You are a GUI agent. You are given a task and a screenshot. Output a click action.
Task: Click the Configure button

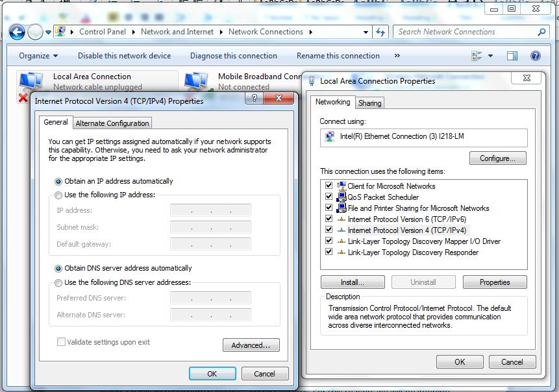[x=498, y=158]
